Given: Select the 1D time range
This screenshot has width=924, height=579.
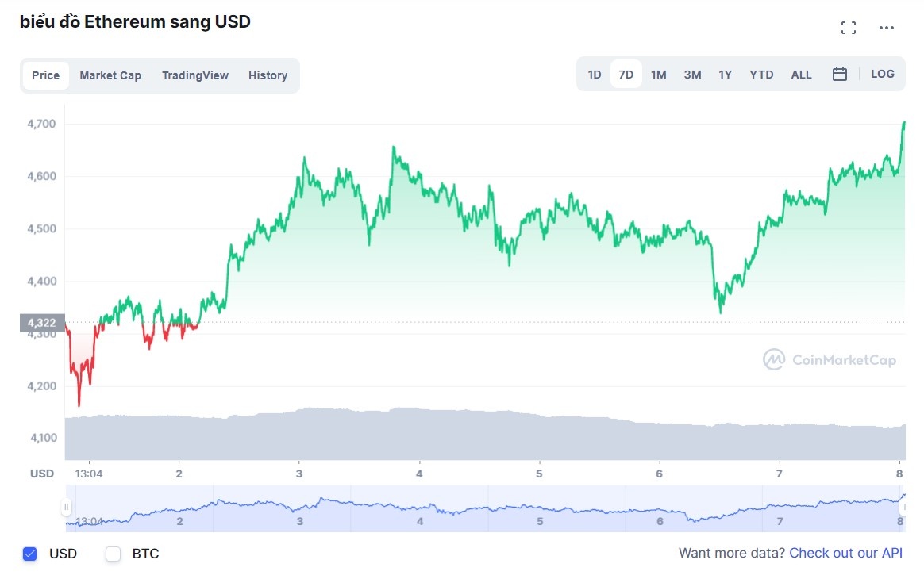Looking at the screenshot, I should coord(595,74).
